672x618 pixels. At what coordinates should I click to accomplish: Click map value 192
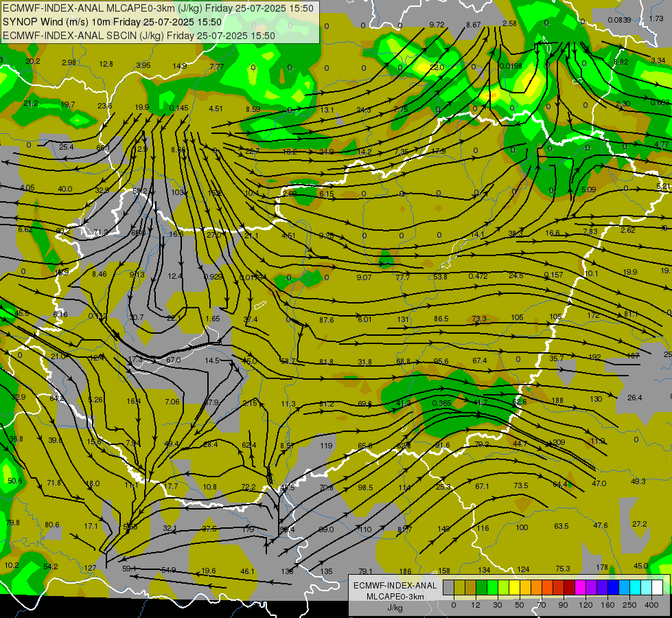point(595,357)
